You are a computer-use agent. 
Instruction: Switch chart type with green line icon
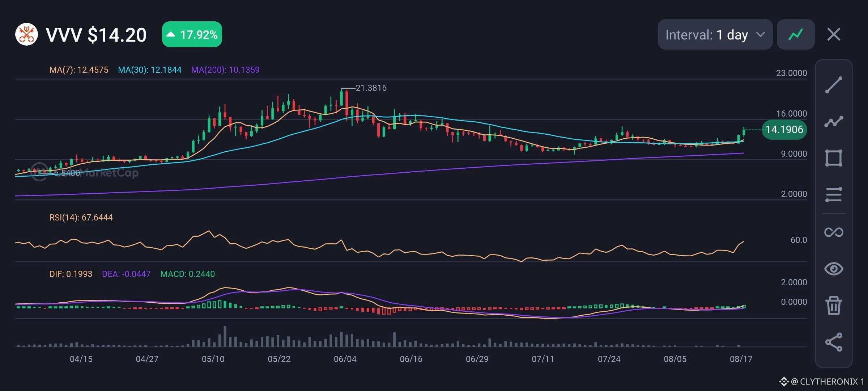click(x=796, y=34)
